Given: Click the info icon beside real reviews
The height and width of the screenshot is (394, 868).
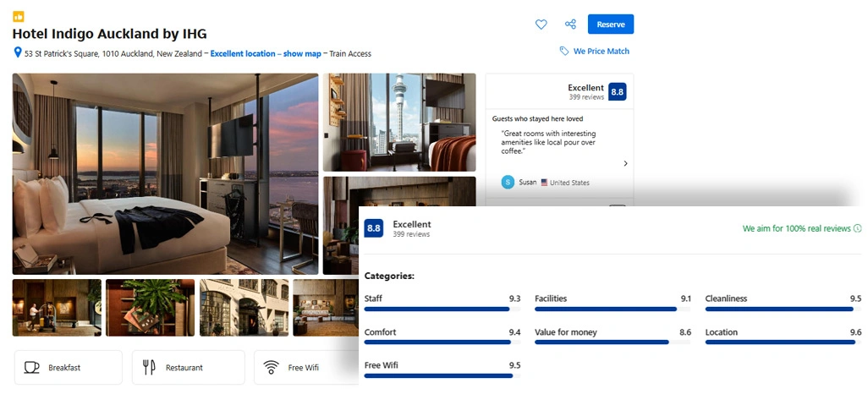Looking at the screenshot, I should point(858,228).
